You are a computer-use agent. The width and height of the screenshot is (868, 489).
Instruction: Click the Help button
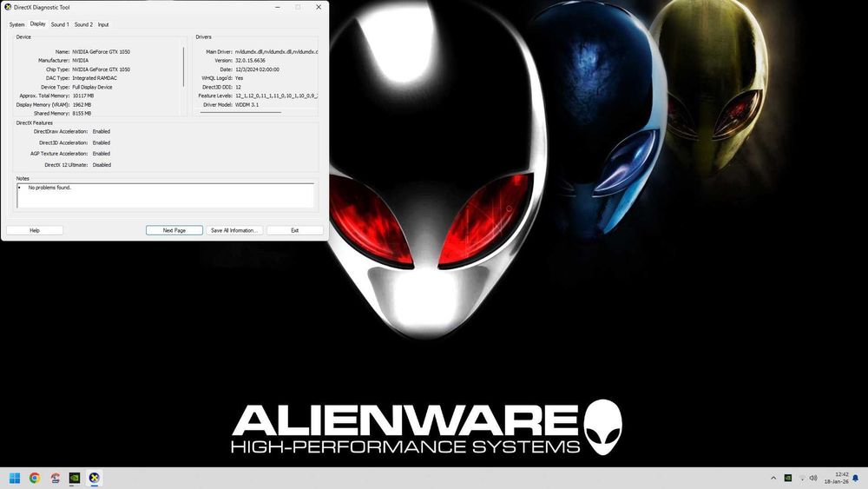(35, 230)
